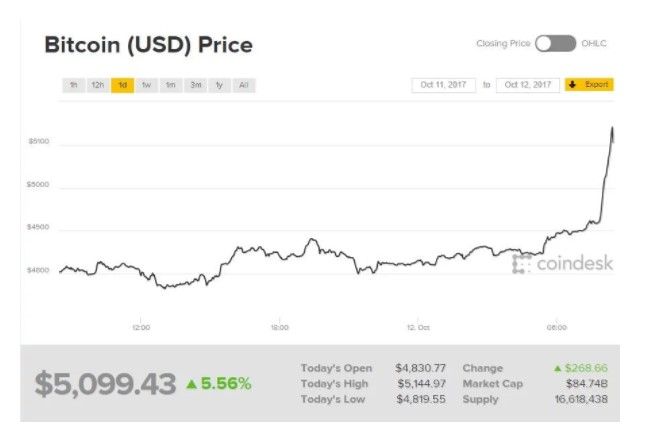Screen dimensions: 646x439
Task: Click the Bitcoin (USD) Price heading
Action: 148,45
